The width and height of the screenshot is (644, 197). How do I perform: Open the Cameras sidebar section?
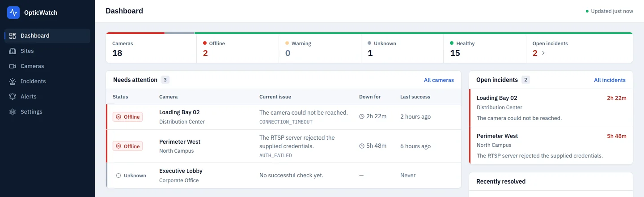click(47, 66)
